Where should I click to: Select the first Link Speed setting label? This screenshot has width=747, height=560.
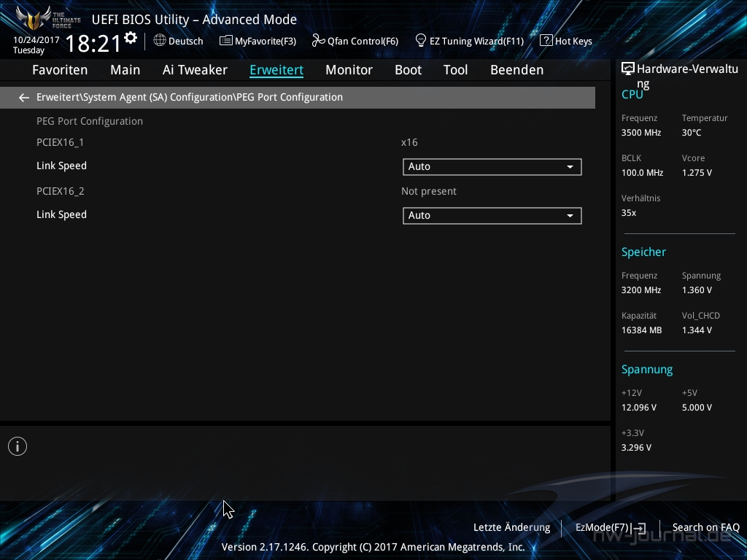62,166
